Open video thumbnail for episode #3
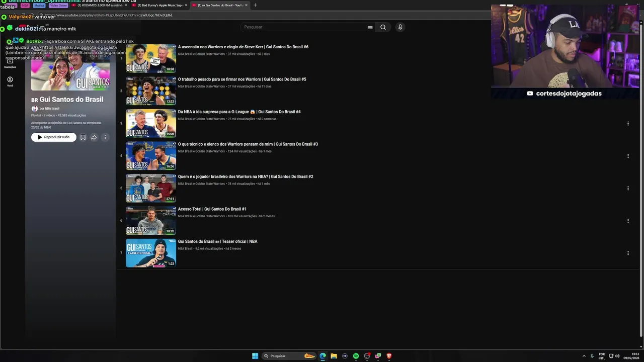This screenshot has width=644, height=362. point(151,155)
